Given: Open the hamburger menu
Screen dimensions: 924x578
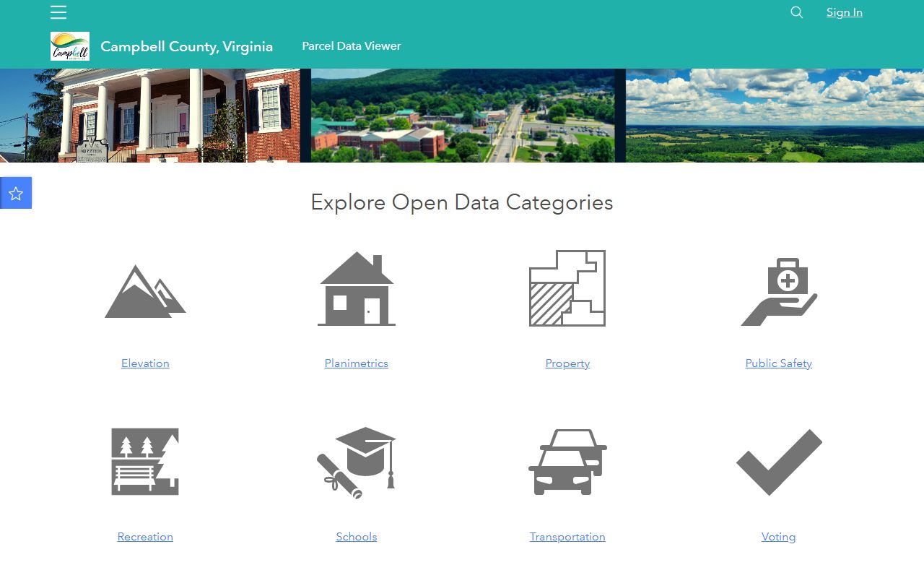Looking at the screenshot, I should [x=58, y=12].
